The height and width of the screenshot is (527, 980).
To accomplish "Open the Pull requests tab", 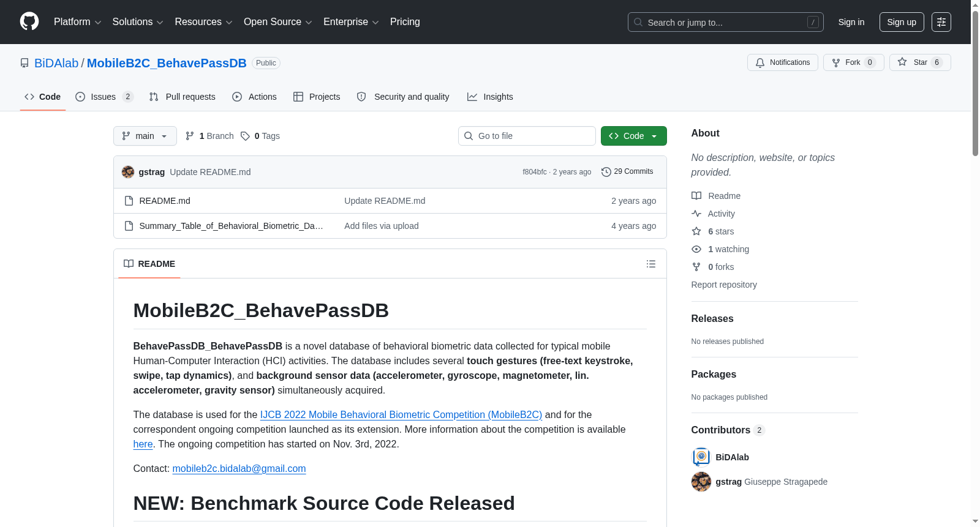I will [x=183, y=97].
